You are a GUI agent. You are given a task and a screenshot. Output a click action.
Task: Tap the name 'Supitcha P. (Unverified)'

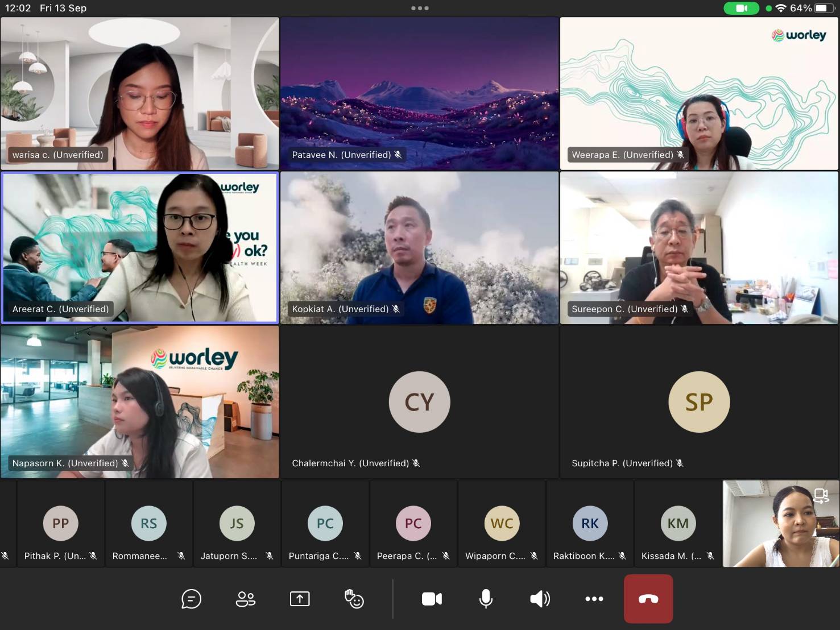coord(622,463)
